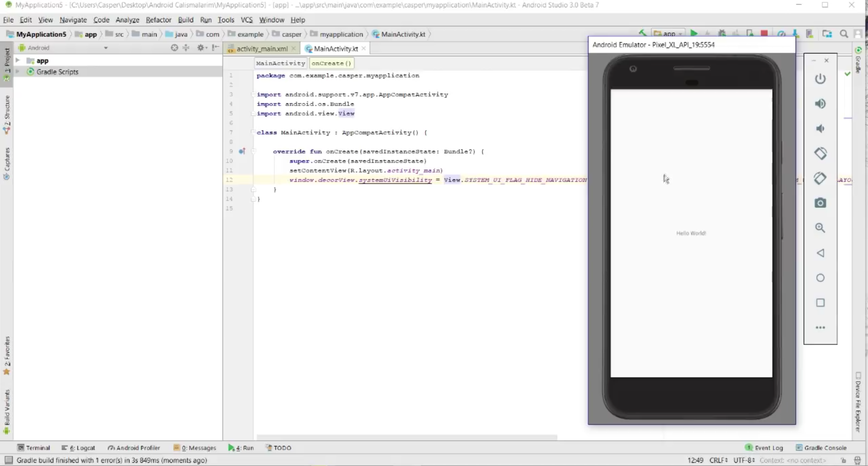Click the read-only lock icon in status bar
The width and height of the screenshot is (868, 466).
(x=844, y=460)
